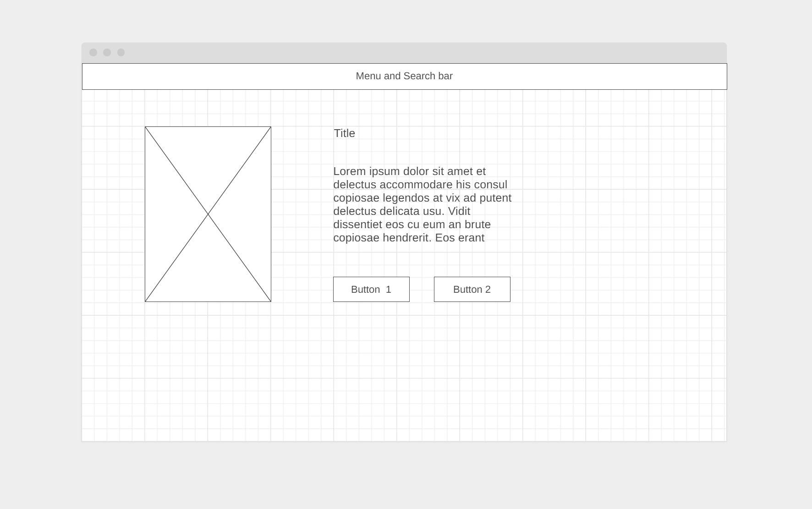Click the Lorem ipsum paragraph text
Image resolution: width=812 pixels, height=509 pixels.
pyautogui.click(x=422, y=204)
